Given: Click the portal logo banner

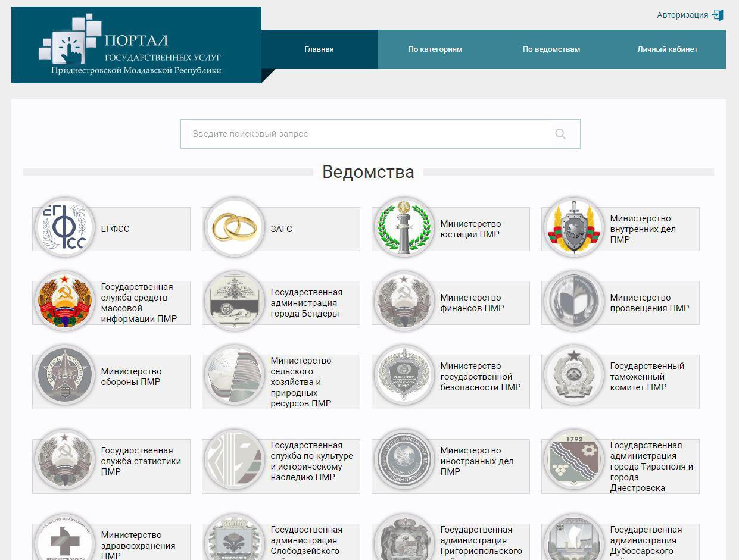Looking at the screenshot, I should tap(136, 45).
